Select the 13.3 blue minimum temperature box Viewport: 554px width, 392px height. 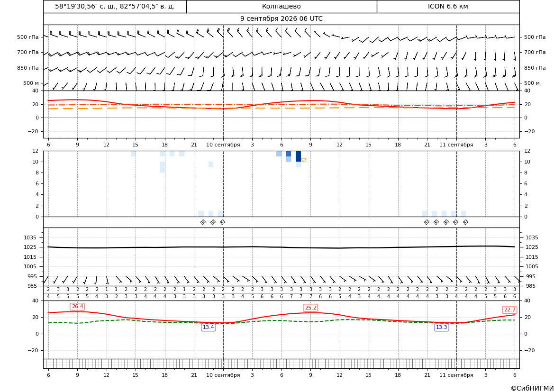click(441, 328)
